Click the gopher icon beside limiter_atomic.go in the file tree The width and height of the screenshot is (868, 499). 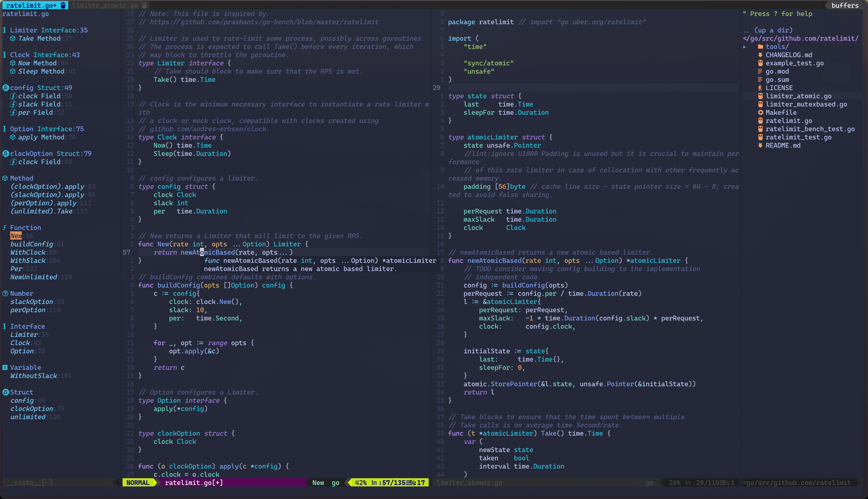point(760,96)
